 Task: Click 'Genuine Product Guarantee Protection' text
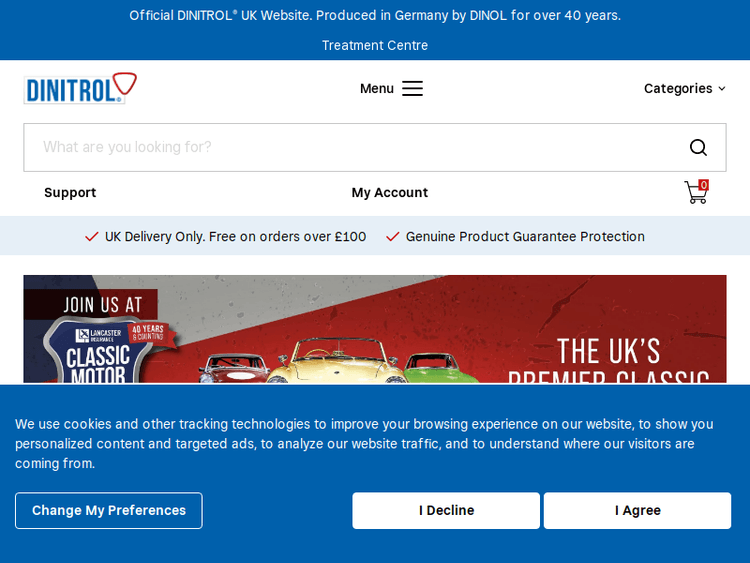(x=525, y=236)
